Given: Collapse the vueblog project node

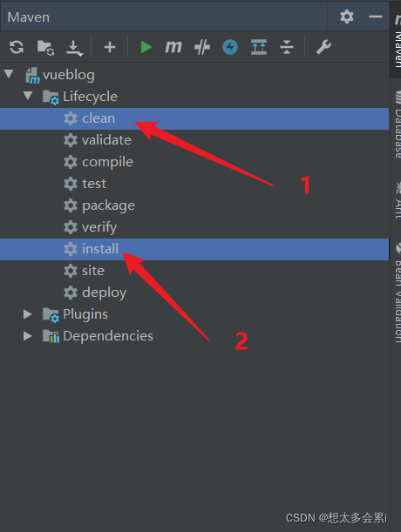Looking at the screenshot, I should pos(10,74).
